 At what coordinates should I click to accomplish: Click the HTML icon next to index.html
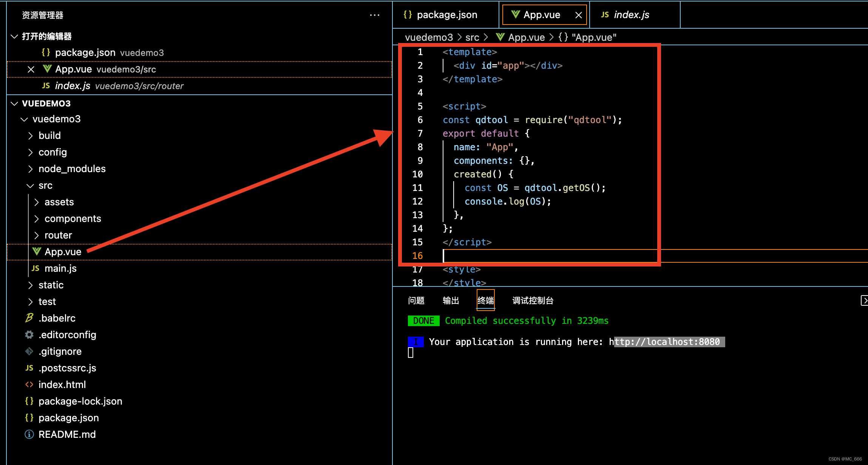[x=29, y=385]
